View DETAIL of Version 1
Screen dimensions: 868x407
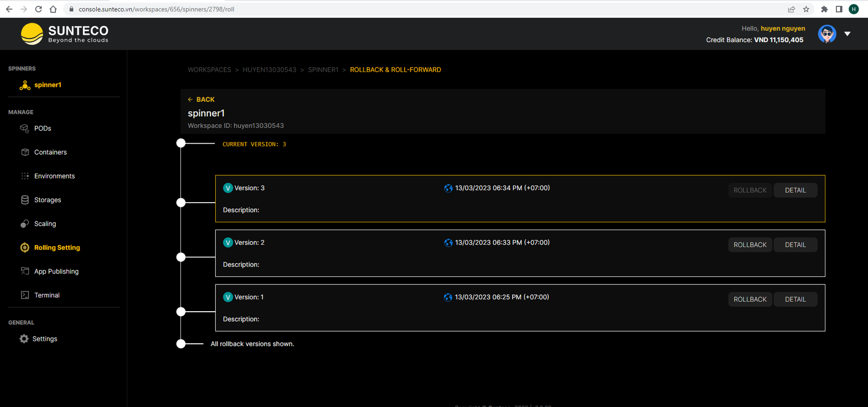tap(795, 300)
